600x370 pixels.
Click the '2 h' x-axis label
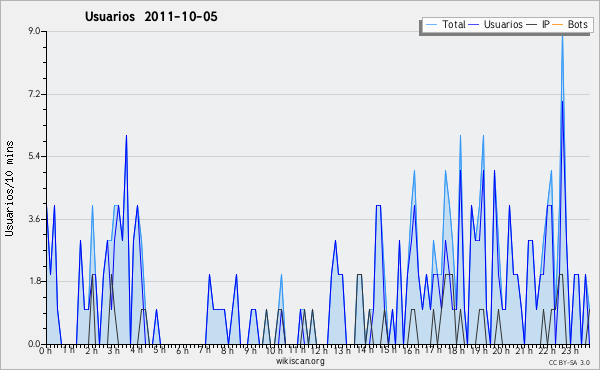(91, 350)
